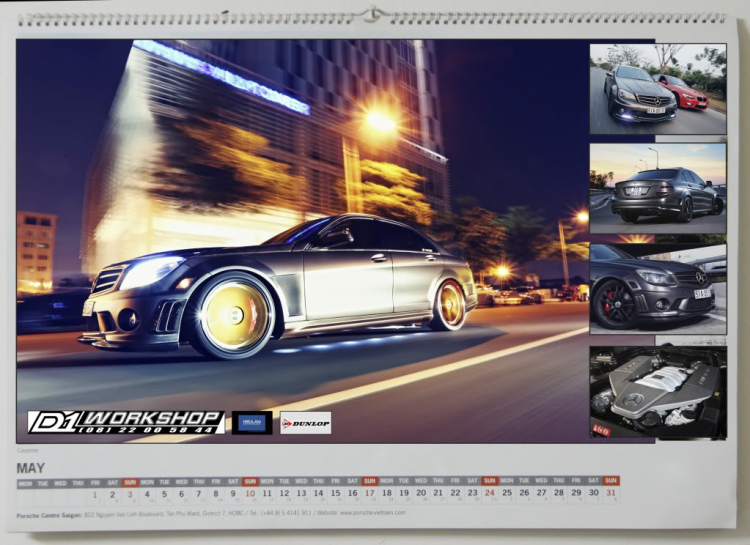The width and height of the screenshot is (750, 545).
Task: Select Sunday date 24
Action: click(490, 492)
